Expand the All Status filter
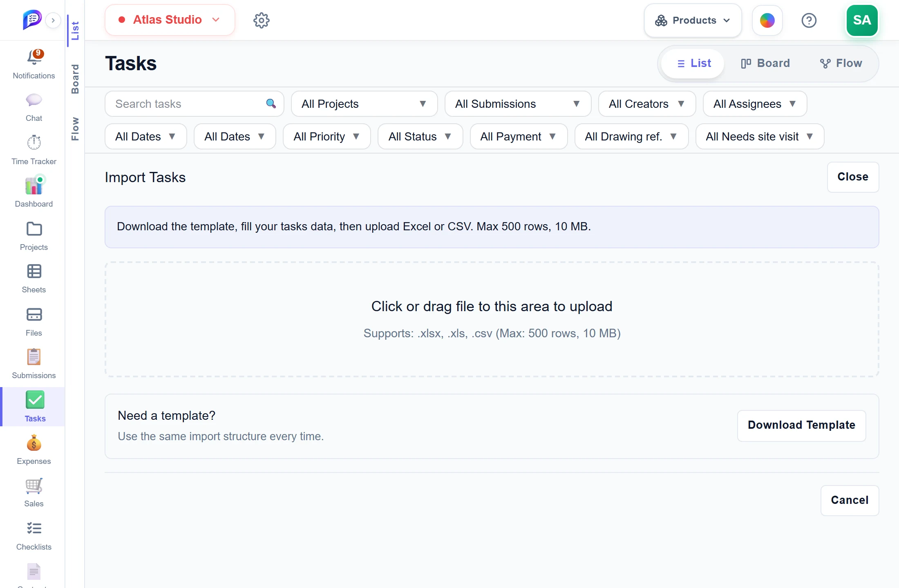Image resolution: width=899 pixels, height=588 pixels. (x=420, y=136)
